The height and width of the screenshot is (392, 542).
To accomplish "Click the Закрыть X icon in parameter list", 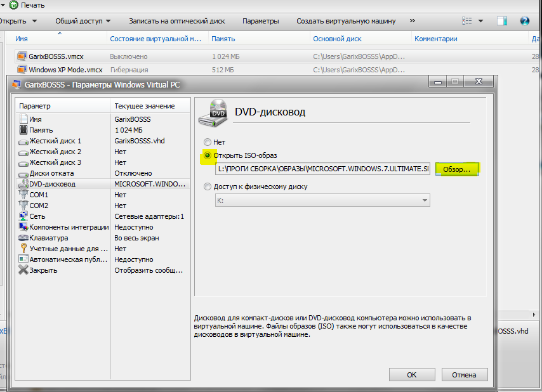I will tap(23, 270).
